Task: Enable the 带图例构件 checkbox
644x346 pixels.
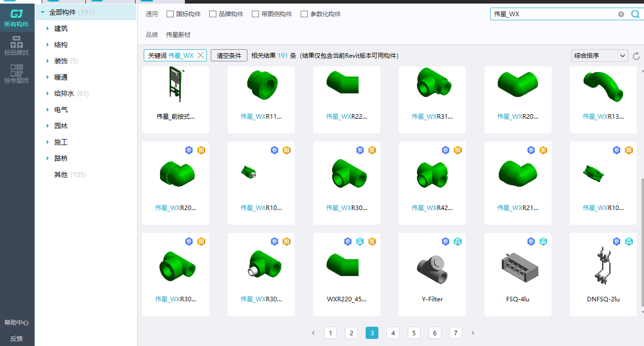Action: click(x=255, y=14)
